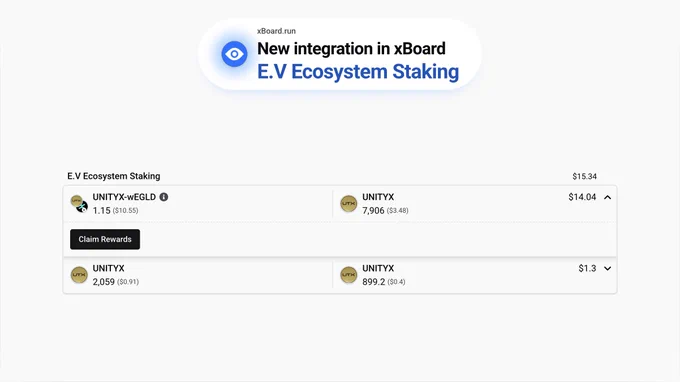680x382 pixels.
Task: Click the UNITYX-wEGLD pair token icon
Action: [x=79, y=204]
